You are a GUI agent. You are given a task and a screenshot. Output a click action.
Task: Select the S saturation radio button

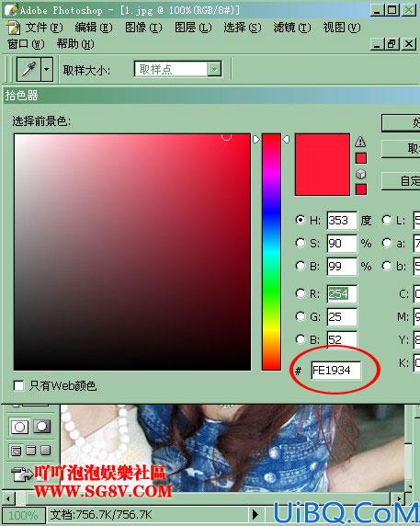pos(301,243)
